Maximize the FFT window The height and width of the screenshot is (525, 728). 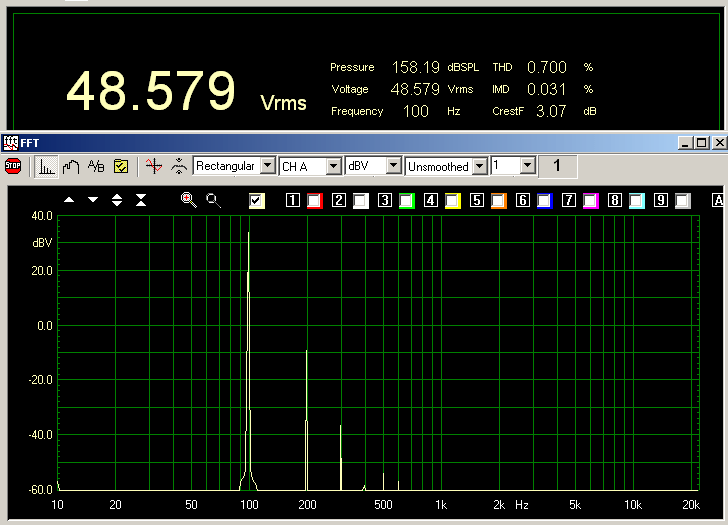pyautogui.click(x=702, y=143)
